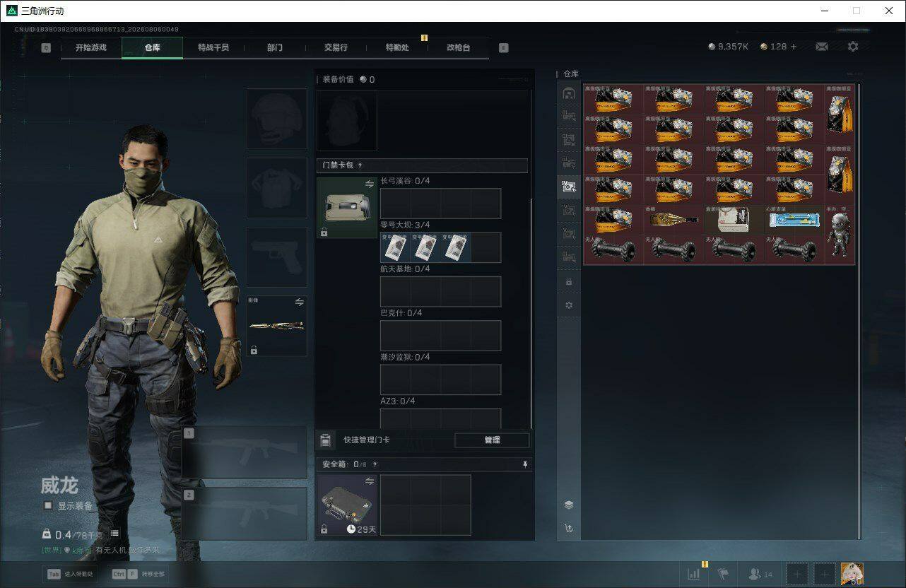Click the padlock icon in warehouse sidebar

(569, 281)
